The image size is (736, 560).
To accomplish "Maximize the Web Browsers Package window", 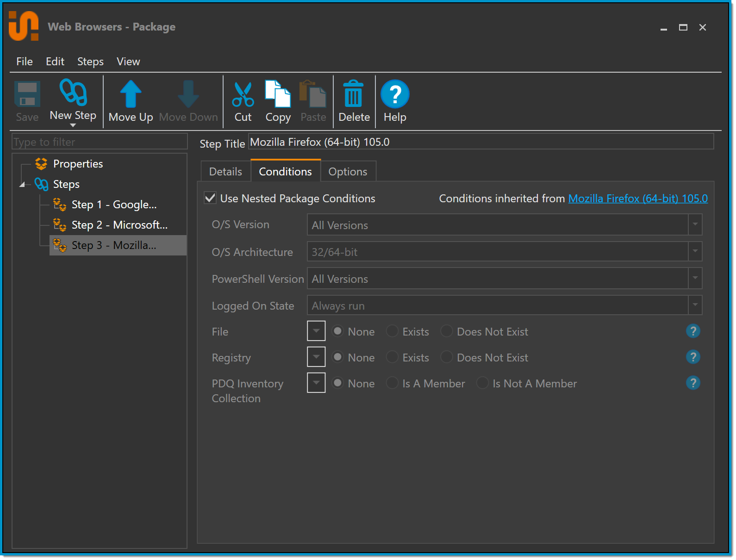I will click(683, 27).
